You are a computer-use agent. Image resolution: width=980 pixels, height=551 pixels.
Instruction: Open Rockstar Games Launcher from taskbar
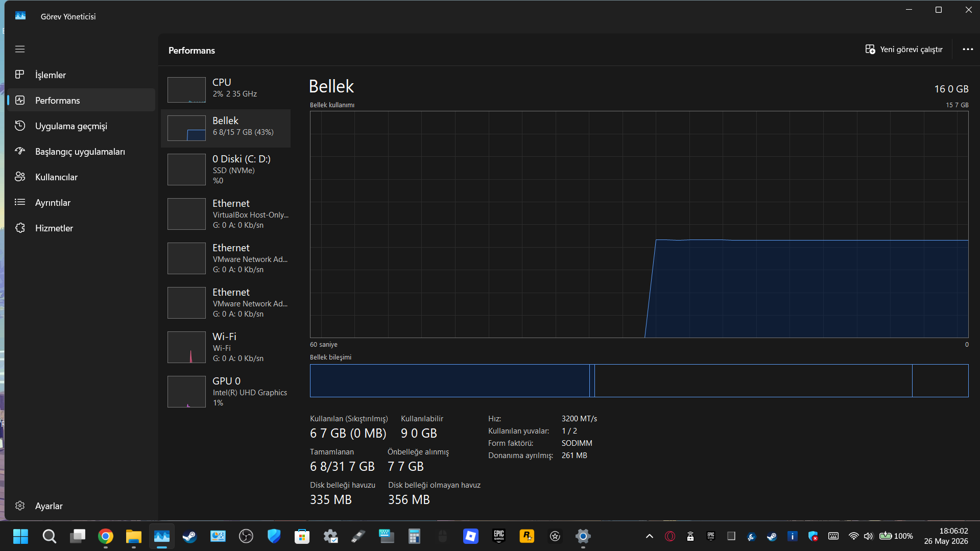coord(527,536)
